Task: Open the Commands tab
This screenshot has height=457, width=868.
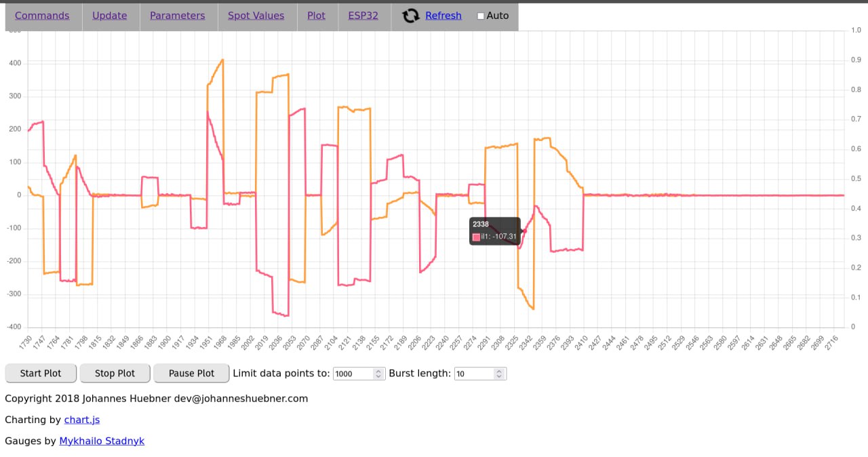Action: coord(42,16)
